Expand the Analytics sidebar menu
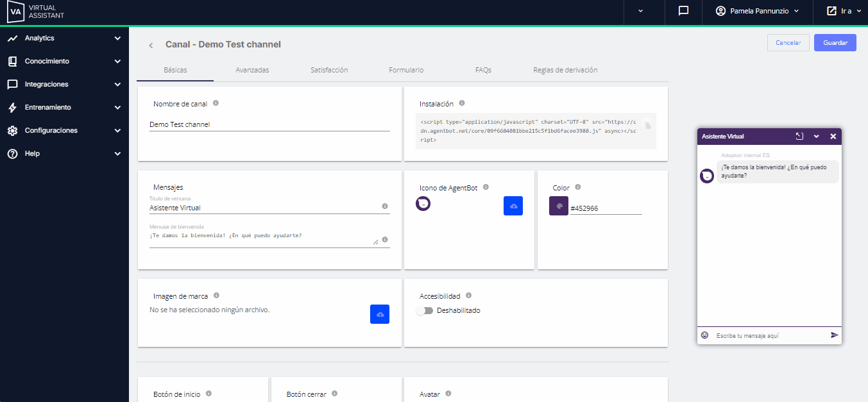The image size is (868, 402). 117,38
